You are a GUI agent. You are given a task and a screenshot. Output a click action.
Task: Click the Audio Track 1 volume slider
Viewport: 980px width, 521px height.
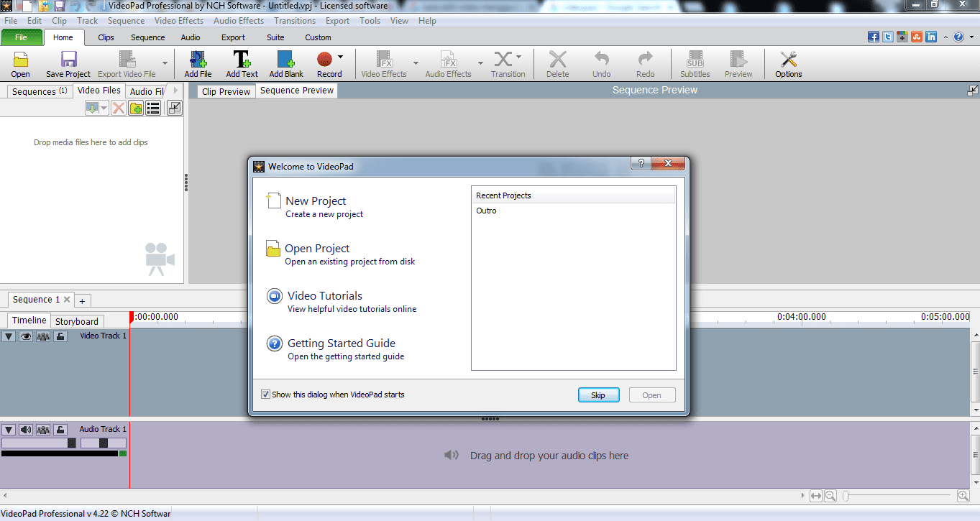click(39, 443)
